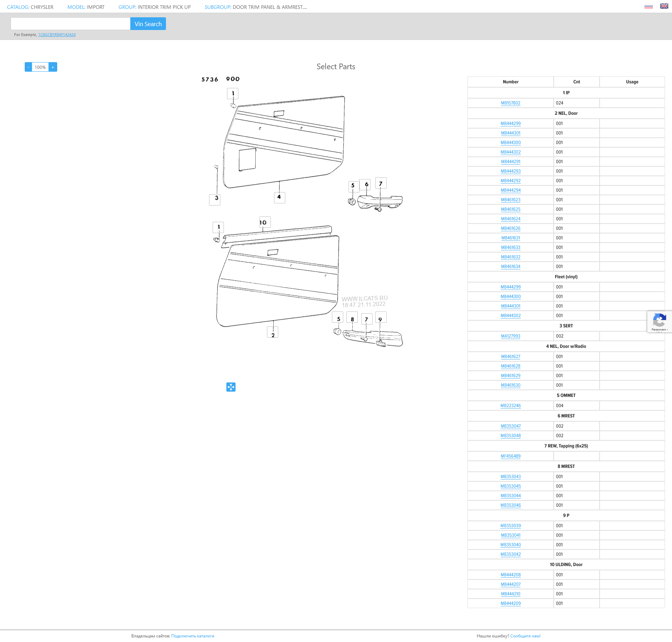Viewport: 672px width, 642px height.
Task: Open the GROUP: INTERIOR TRIM PICK UP breadcrumb
Action: (x=154, y=7)
